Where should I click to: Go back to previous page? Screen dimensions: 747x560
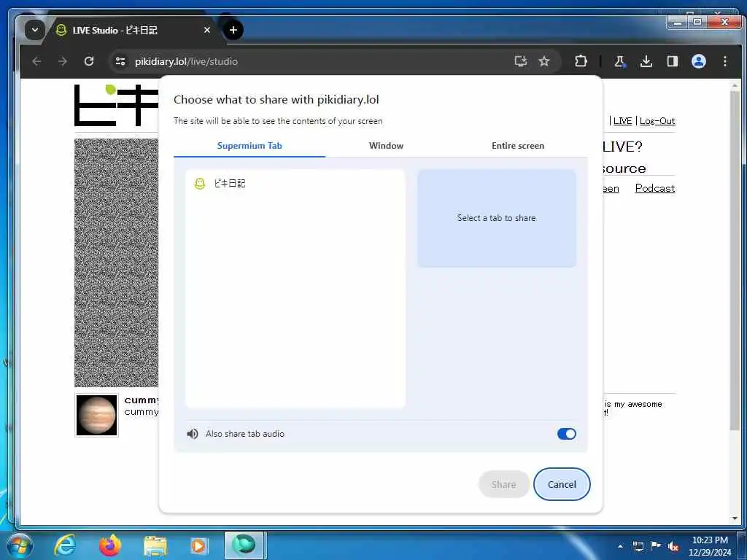tap(36, 61)
